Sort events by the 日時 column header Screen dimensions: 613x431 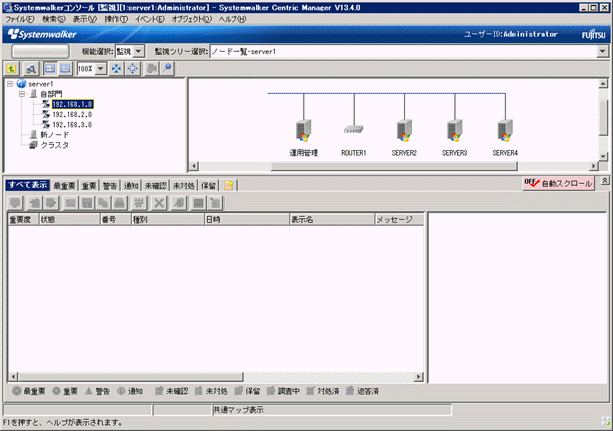(245, 218)
